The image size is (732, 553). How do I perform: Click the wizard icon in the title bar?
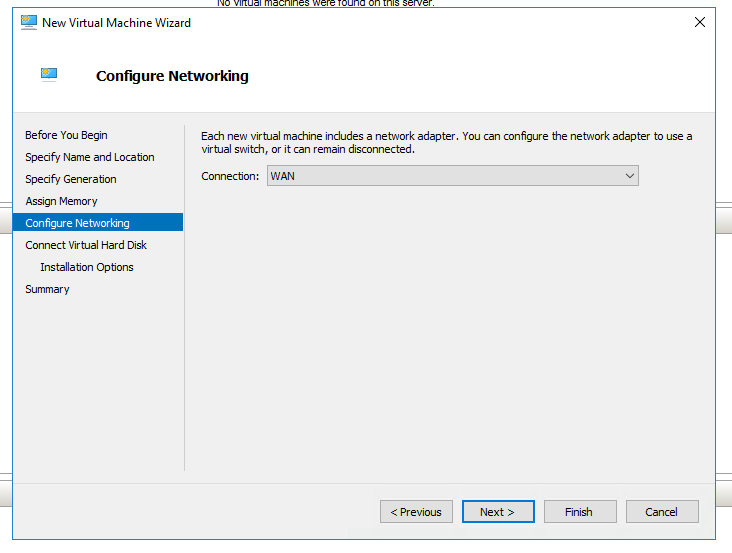coord(29,22)
